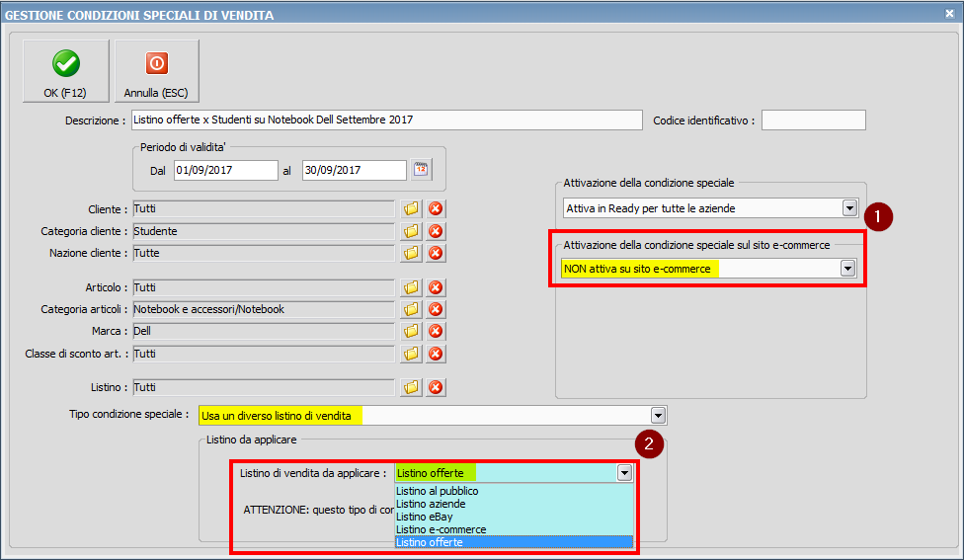The image size is (964, 560).
Task: Select Listino al pubblico from the list
Action: (x=438, y=491)
